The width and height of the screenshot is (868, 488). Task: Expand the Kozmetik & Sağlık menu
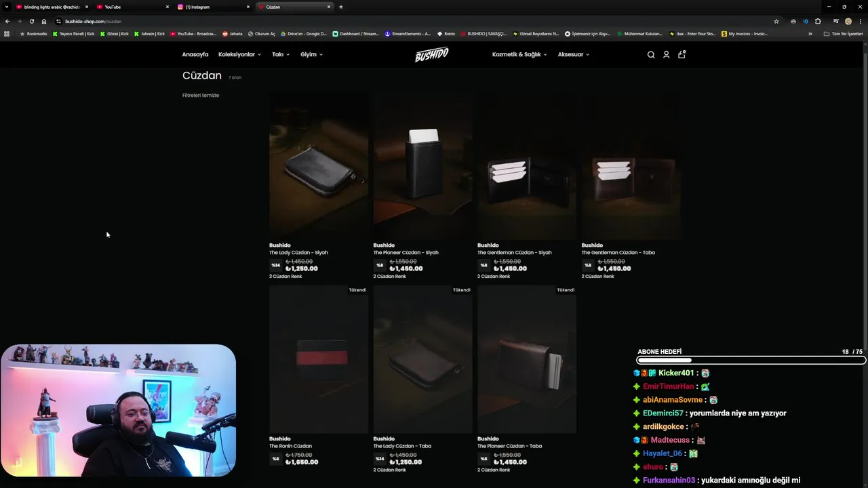pyautogui.click(x=519, y=55)
